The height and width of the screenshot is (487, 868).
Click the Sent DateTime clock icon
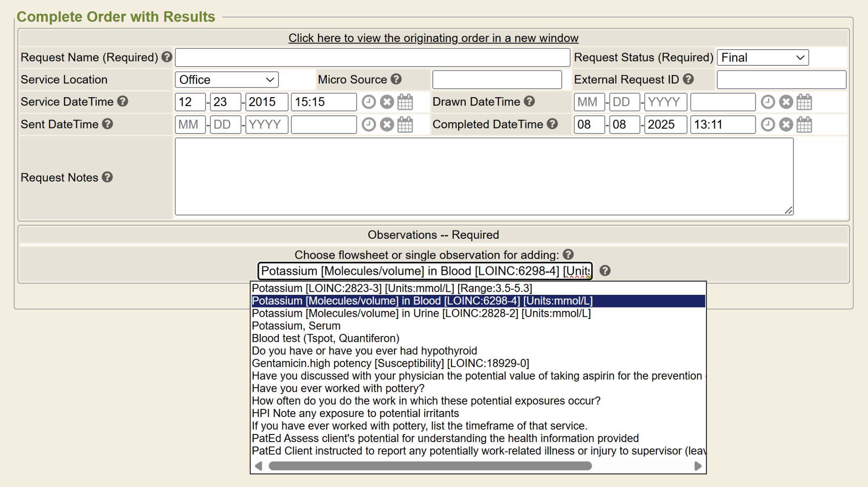point(368,124)
